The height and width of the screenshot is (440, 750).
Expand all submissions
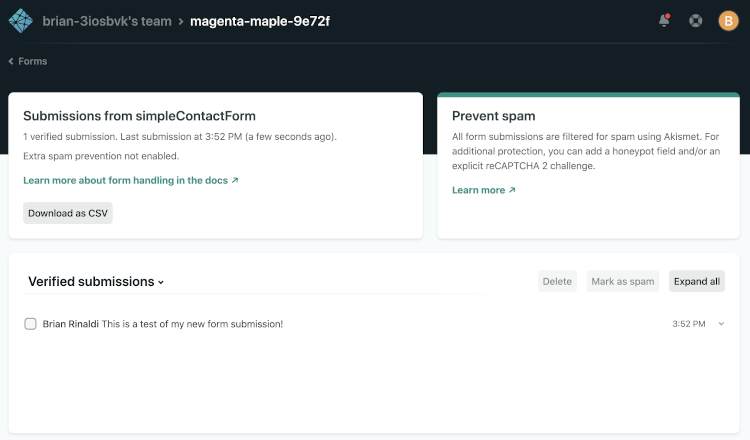697,281
